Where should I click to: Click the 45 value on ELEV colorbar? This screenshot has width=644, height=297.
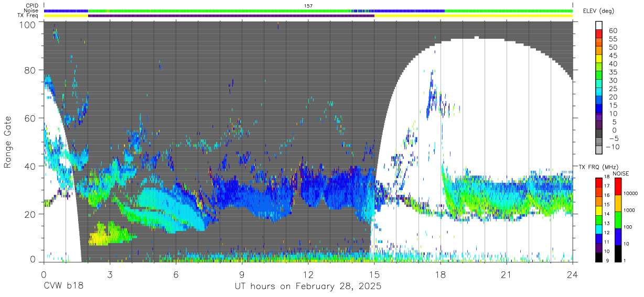[613, 56]
